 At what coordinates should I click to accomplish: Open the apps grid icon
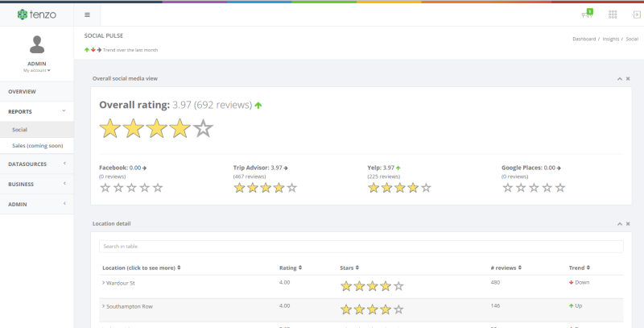click(x=613, y=15)
